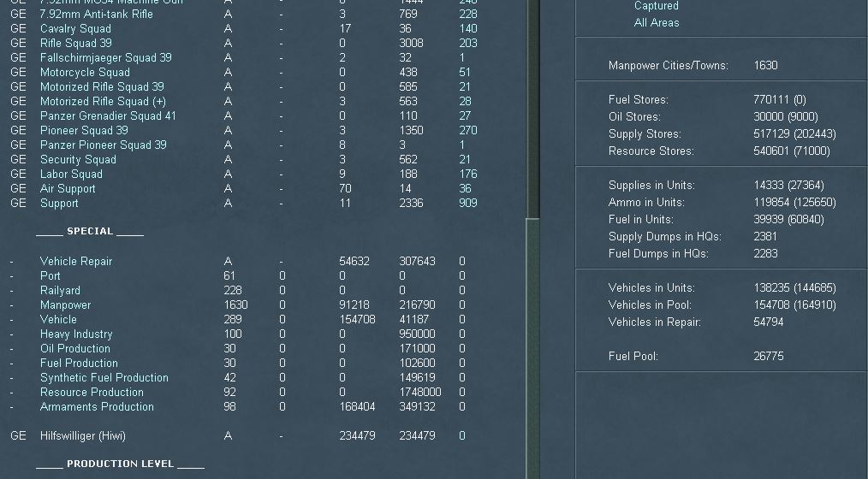Click Vehicles in Repair value 54794
The image size is (868, 479).
(769, 322)
